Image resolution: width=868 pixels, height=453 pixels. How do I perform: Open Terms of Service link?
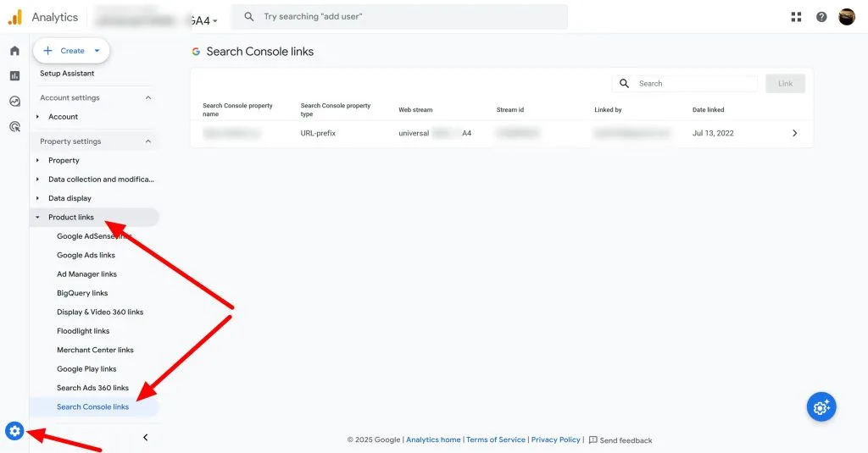(495, 439)
